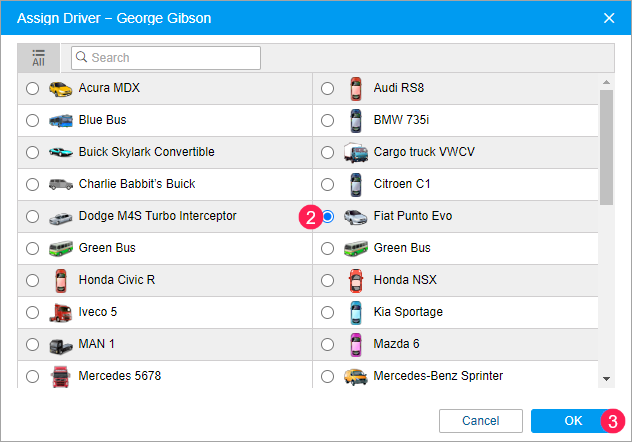The image size is (632, 442).
Task: Click the yellow Acura MDX car icon
Action: coord(62,88)
